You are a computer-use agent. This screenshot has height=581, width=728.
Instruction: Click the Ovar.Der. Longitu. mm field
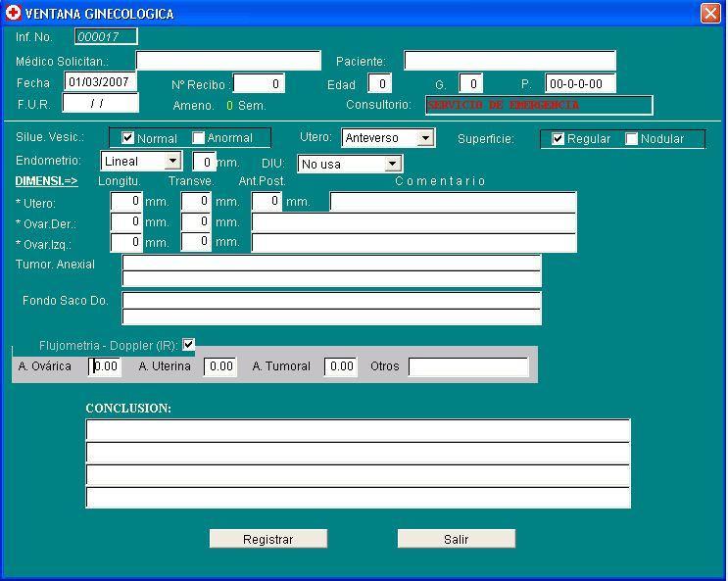[x=126, y=222]
